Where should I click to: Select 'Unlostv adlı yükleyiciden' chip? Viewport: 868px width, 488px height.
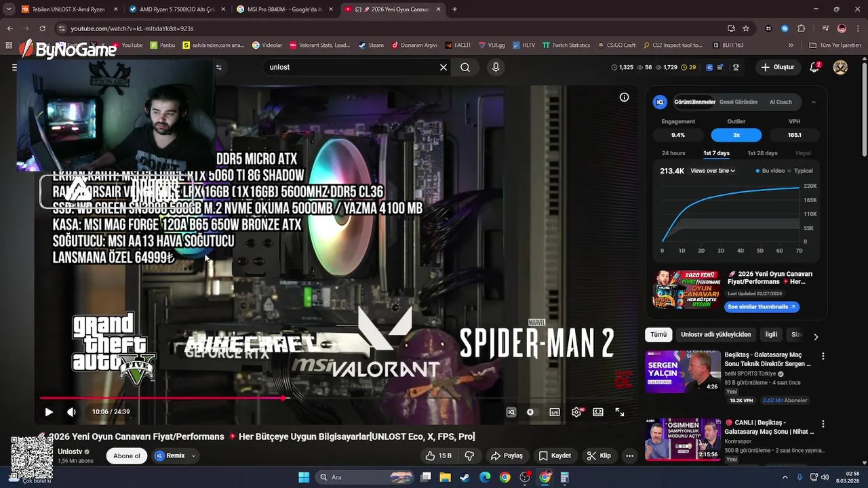coord(716,335)
